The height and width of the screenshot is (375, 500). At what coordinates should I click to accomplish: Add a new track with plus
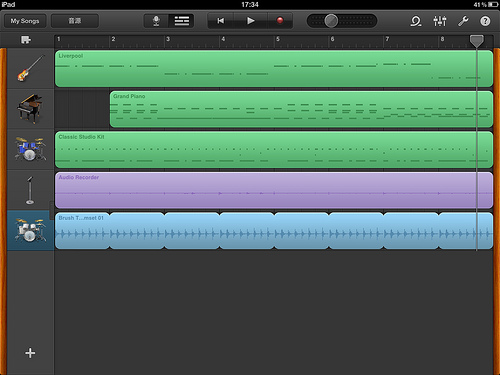click(30, 353)
